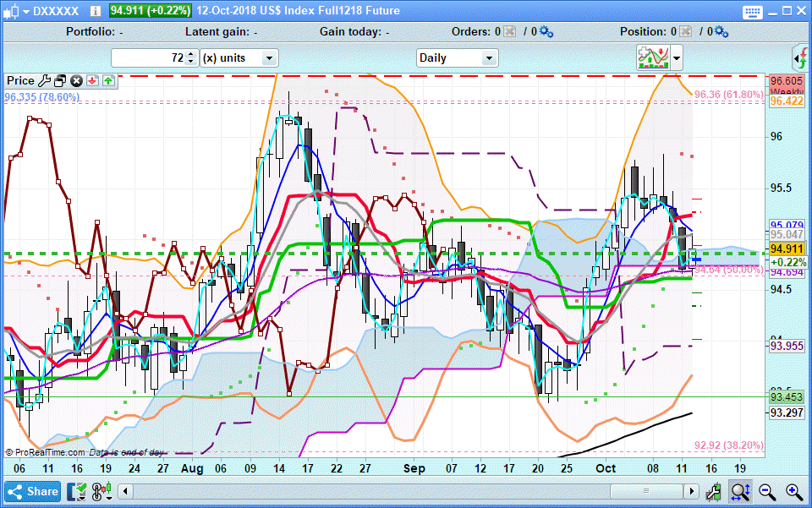
Task: Move Price panel down with red arrow
Action: 93,80
